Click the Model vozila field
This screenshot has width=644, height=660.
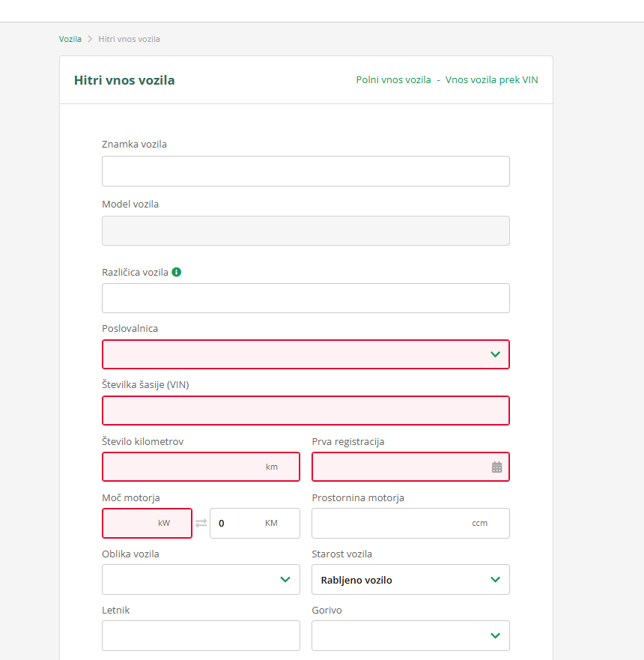(x=306, y=231)
